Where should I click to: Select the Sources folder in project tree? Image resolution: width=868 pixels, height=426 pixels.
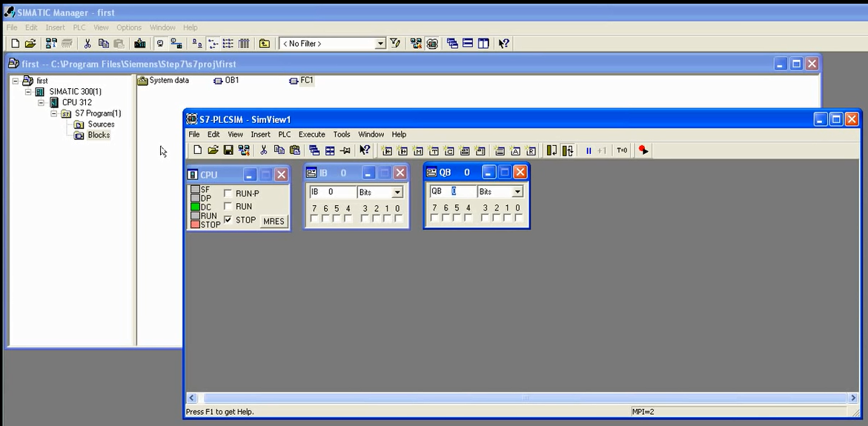pos(95,124)
